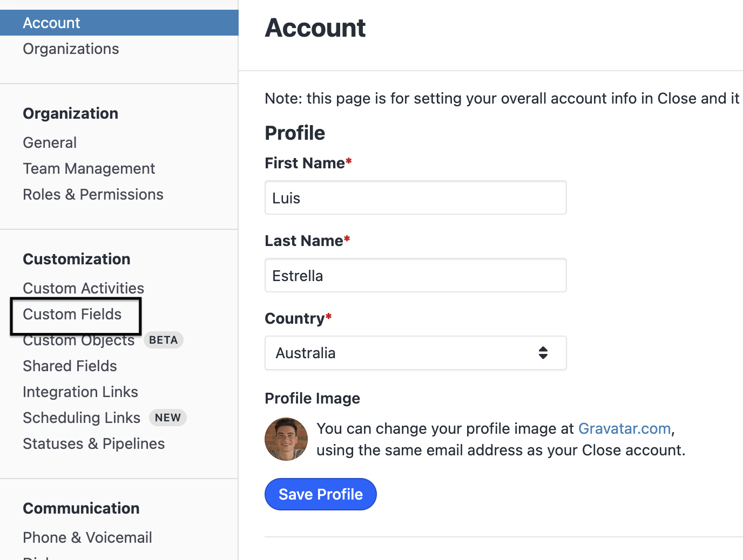This screenshot has width=743, height=560.
Task: Click the Last Name input field
Action: tap(415, 276)
